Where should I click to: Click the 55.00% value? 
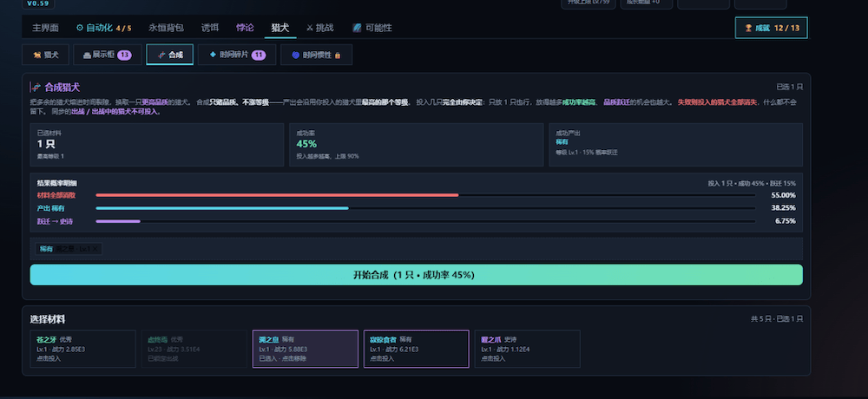(783, 195)
